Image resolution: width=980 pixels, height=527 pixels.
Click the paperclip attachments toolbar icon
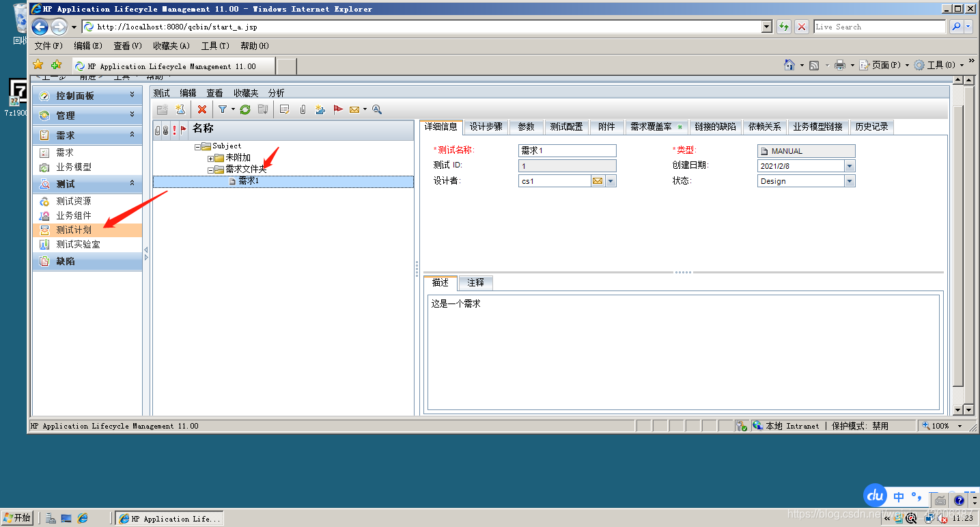pos(303,109)
